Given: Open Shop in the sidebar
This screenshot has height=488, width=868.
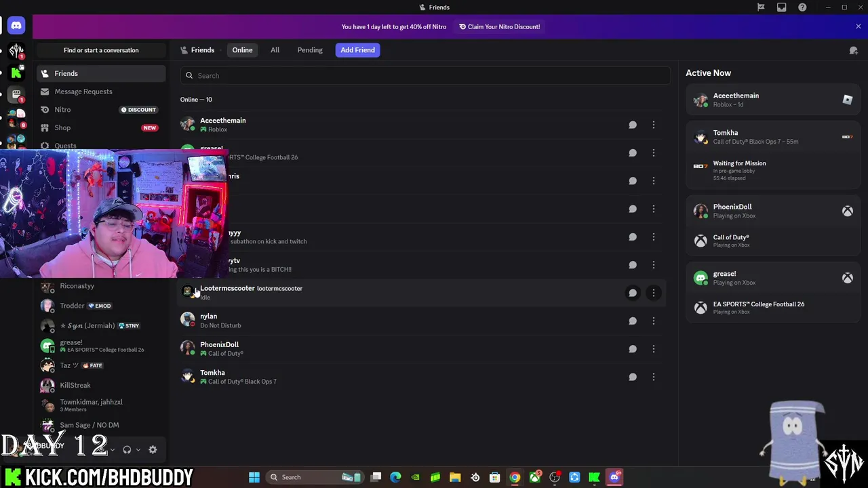Looking at the screenshot, I should click(101, 127).
